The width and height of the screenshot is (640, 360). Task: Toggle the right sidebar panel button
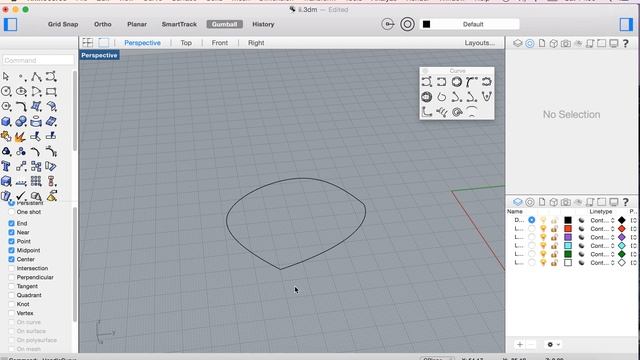click(x=626, y=24)
